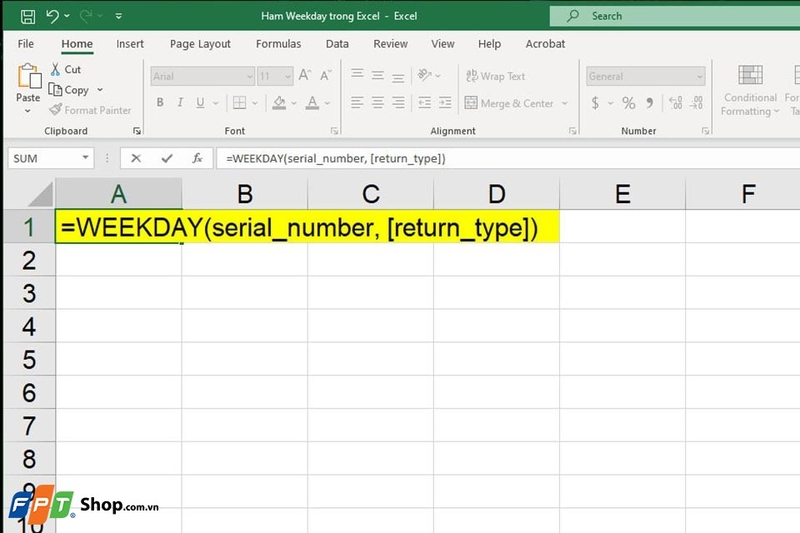Viewport: 800px width, 533px height.
Task: Expand the Borders options arrow
Action: coord(255,103)
